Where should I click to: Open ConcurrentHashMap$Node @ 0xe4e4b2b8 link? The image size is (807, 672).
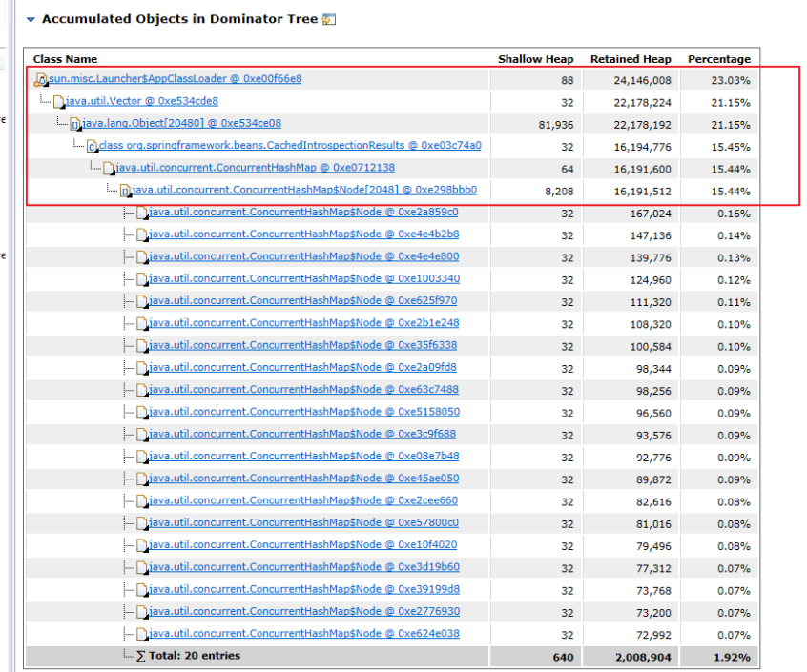[304, 234]
